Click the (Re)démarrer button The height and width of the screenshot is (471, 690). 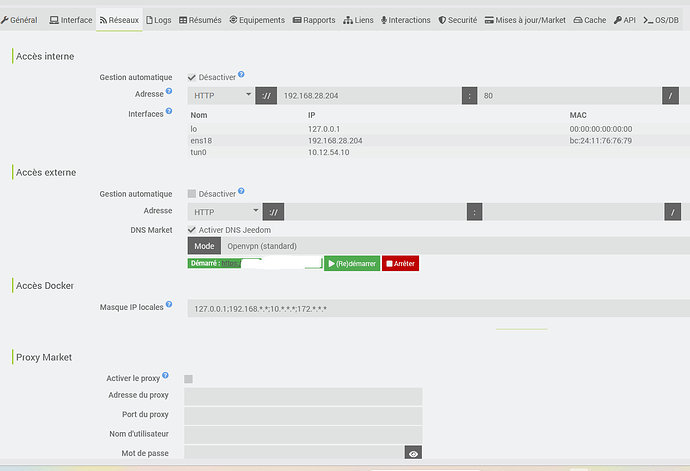click(x=352, y=263)
